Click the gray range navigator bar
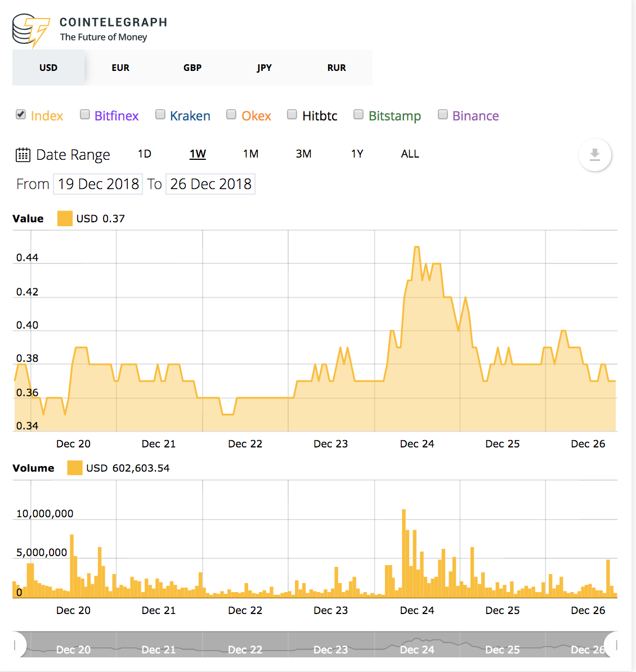The width and height of the screenshot is (636, 672). click(315, 644)
